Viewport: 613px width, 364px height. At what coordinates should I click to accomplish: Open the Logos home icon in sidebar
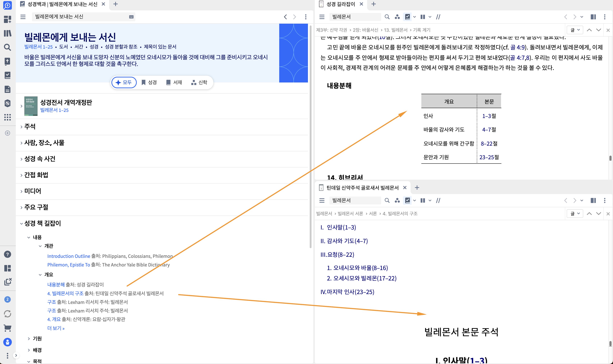pos(7,5)
